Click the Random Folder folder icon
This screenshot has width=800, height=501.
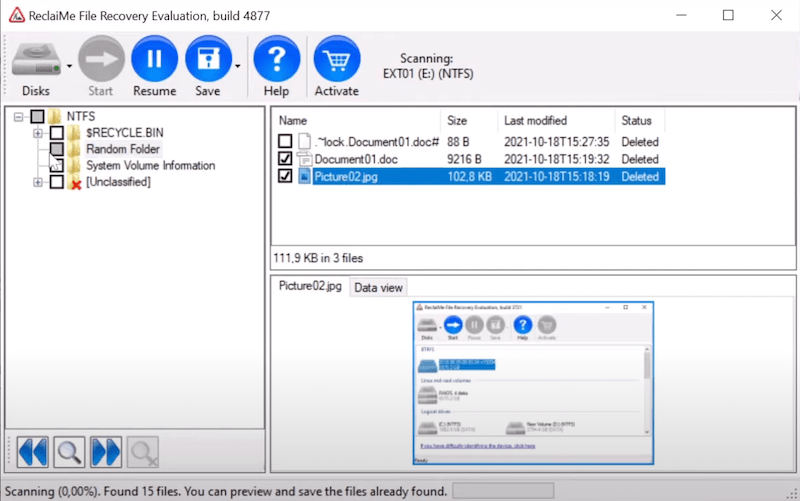74,149
